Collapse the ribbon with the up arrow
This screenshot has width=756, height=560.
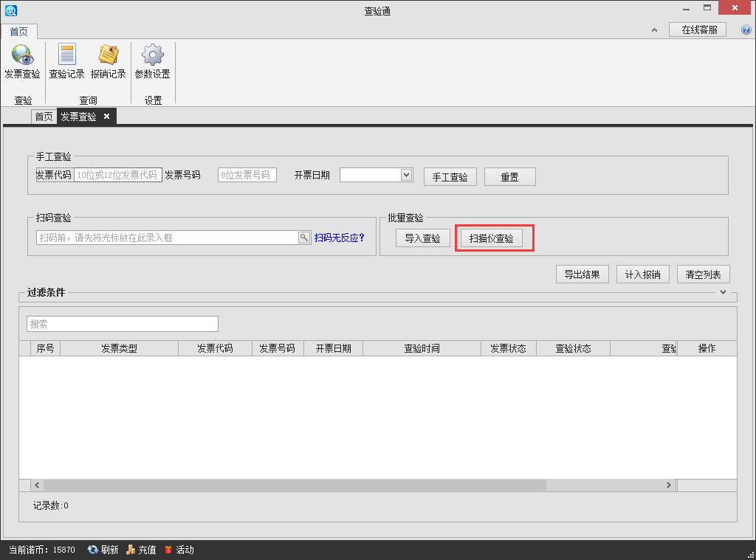[x=654, y=30]
